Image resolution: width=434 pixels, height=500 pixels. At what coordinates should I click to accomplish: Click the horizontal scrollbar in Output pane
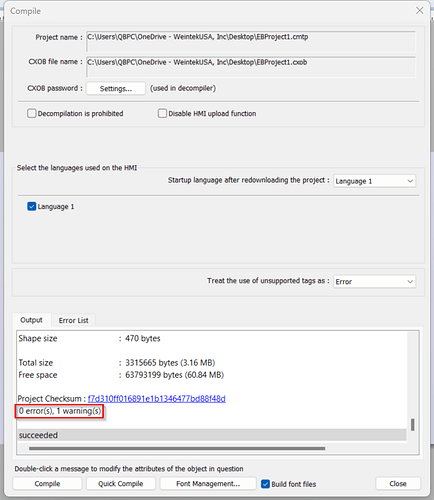[x=177, y=448]
